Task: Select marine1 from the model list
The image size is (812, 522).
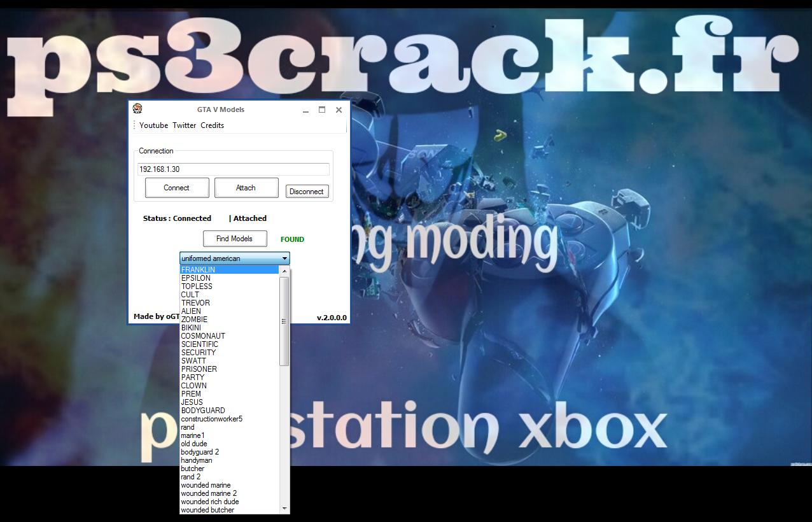Action: point(230,435)
